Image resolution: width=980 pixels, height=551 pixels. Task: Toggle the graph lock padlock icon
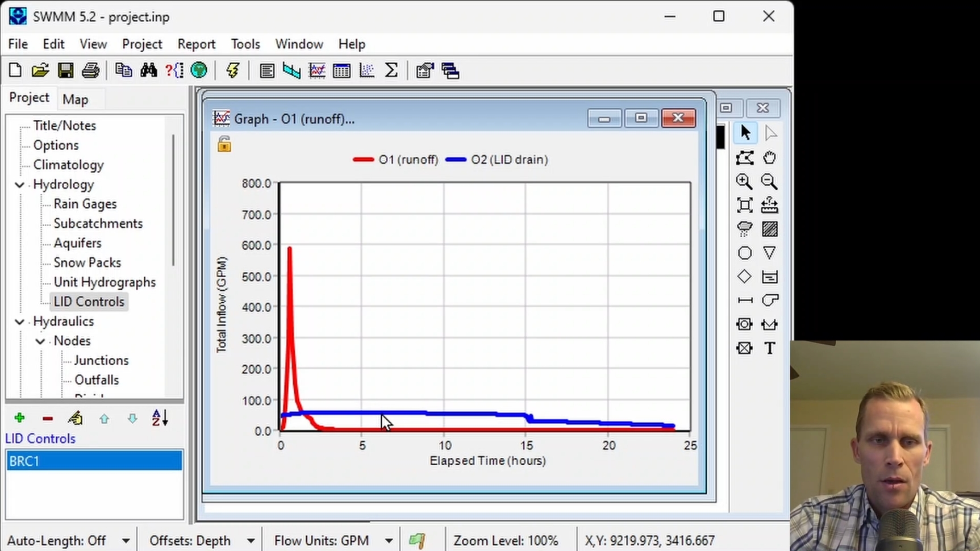[x=224, y=144]
